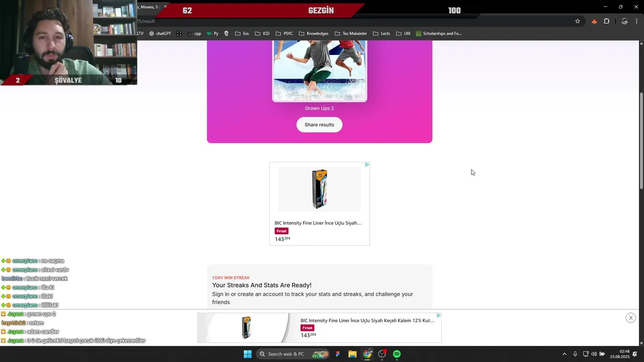Click the bottom banner pen thumbnail
Viewport: 644px width, 362px height.
point(246,328)
